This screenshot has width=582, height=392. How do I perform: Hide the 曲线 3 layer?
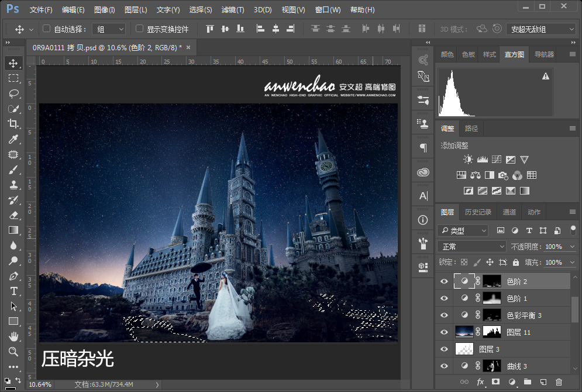pyautogui.click(x=444, y=366)
